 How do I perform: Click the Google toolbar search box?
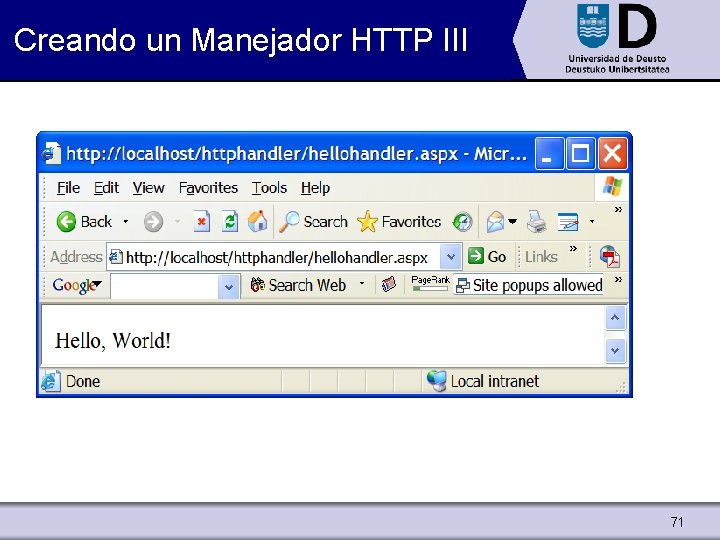tap(164, 287)
